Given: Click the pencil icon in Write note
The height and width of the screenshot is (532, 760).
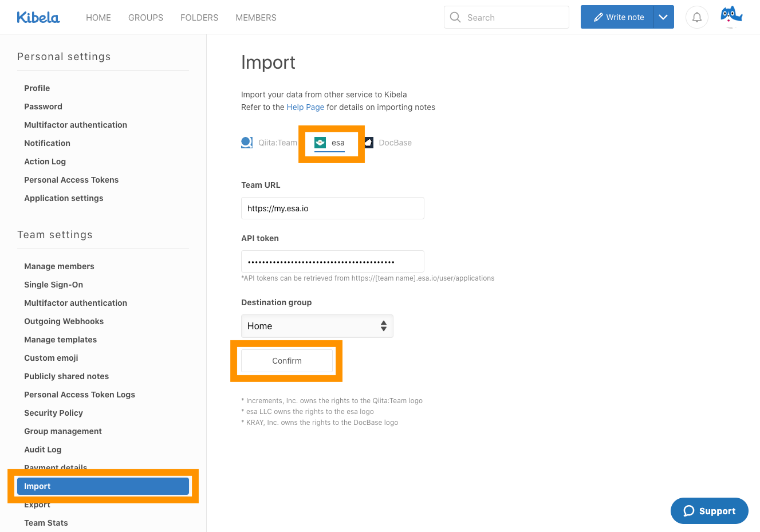Looking at the screenshot, I should 598,17.
